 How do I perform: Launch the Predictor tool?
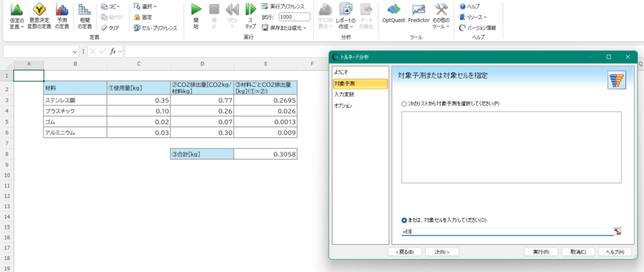[x=419, y=11]
